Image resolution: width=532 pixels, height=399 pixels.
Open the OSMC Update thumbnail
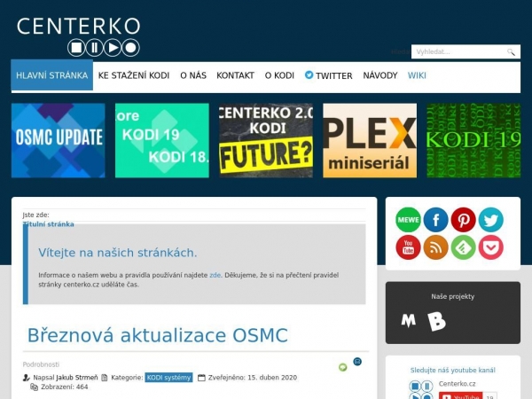click(x=59, y=140)
